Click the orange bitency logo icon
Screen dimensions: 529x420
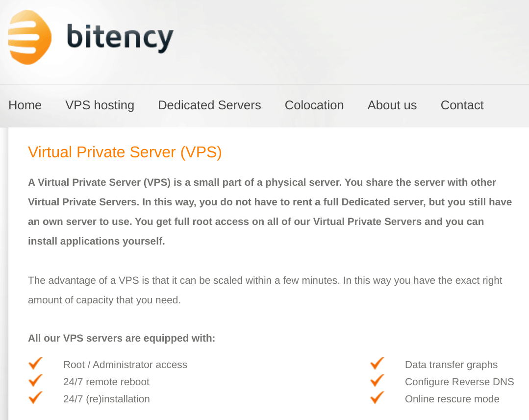pyautogui.click(x=30, y=37)
